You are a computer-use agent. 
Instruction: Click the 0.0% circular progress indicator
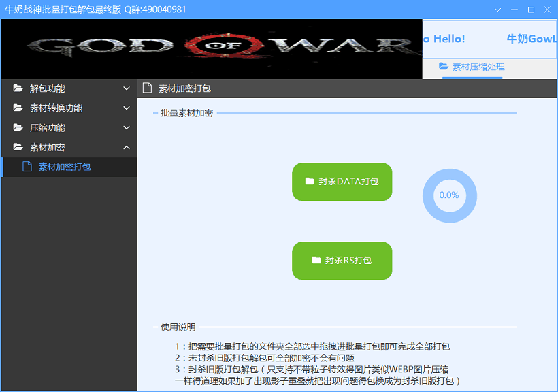pyautogui.click(x=449, y=195)
